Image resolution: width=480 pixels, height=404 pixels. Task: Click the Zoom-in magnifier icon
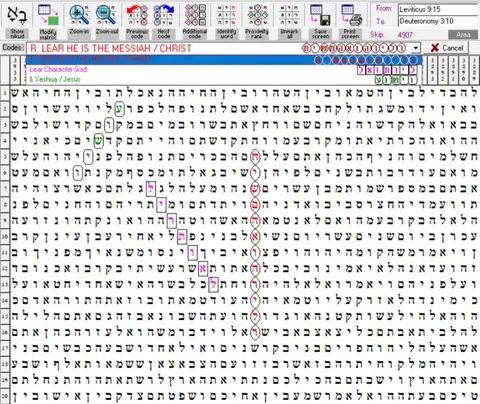(x=79, y=14)
